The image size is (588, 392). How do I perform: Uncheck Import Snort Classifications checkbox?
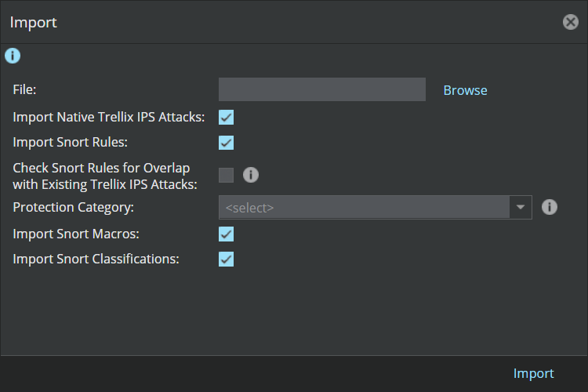(x=226, y=259)
